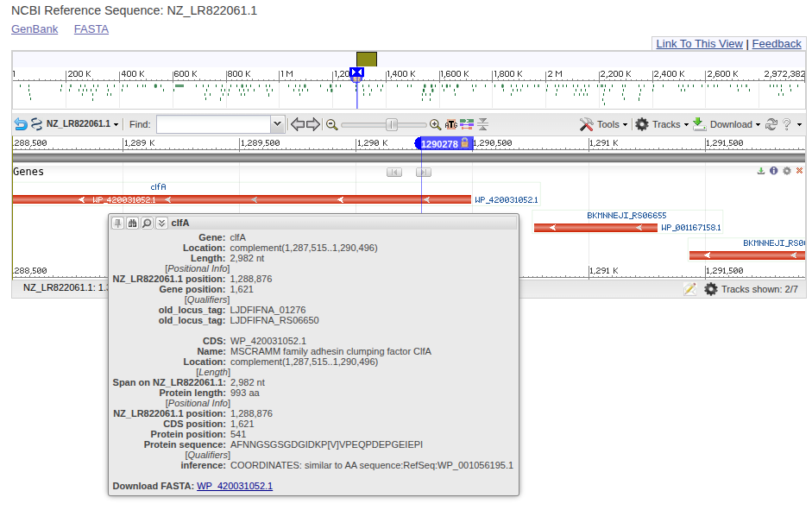
Task: Click the vertical collapse arrows toolbar icon
Action: pos(482,124)
